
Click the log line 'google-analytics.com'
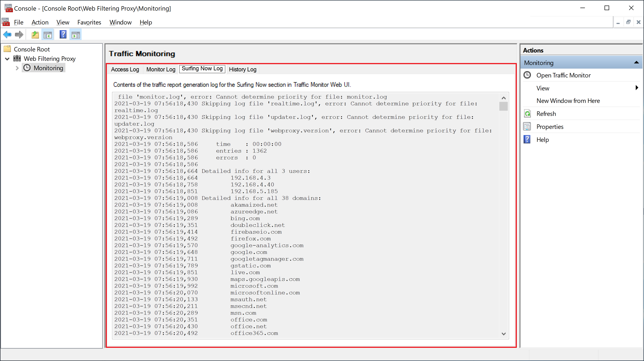point(267,246)
